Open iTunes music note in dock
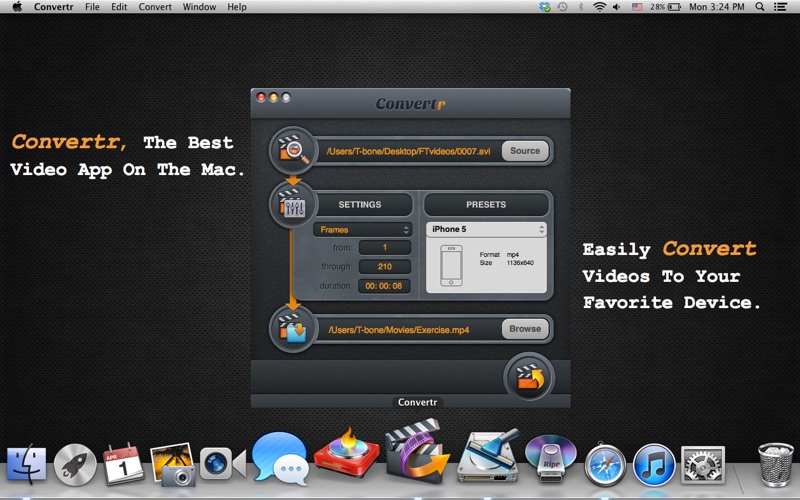Screen dimensions: 800x500 tap(654, 465)
